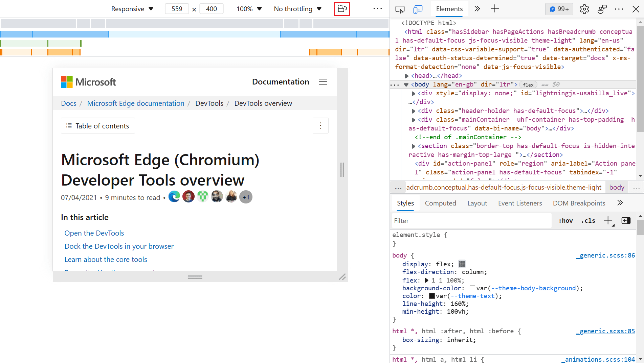Toggle the device emulation icon

click(x=418, y=9)
